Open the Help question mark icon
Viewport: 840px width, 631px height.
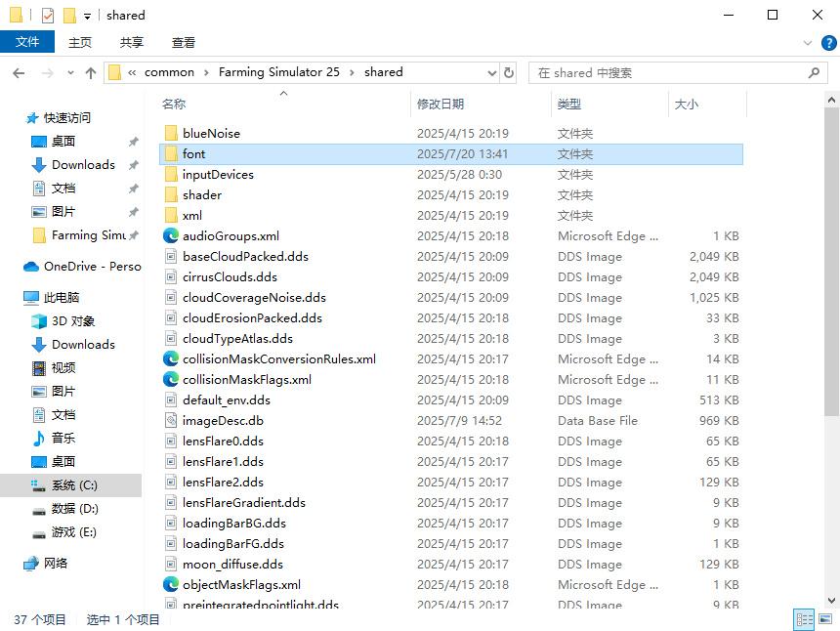click(828, 43)
